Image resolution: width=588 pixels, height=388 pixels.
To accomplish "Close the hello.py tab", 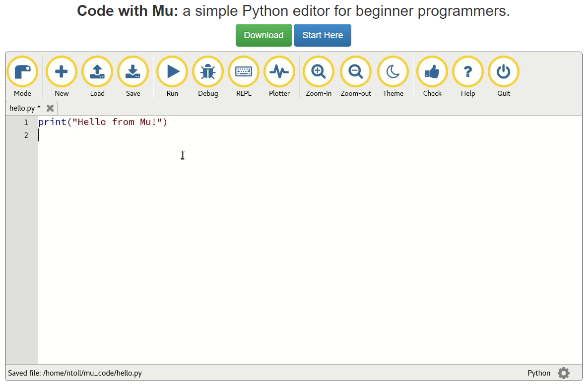I will click(50, 108).
